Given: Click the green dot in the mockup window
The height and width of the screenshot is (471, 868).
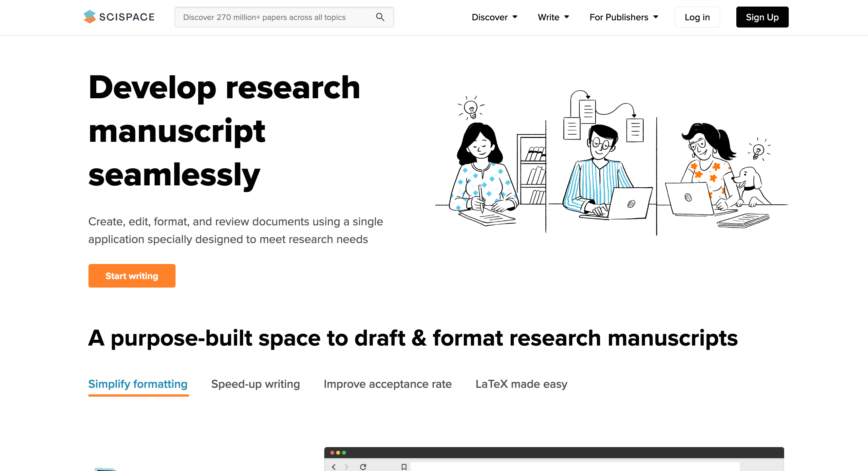Looking at the screenshot, I should coord(344,452).
